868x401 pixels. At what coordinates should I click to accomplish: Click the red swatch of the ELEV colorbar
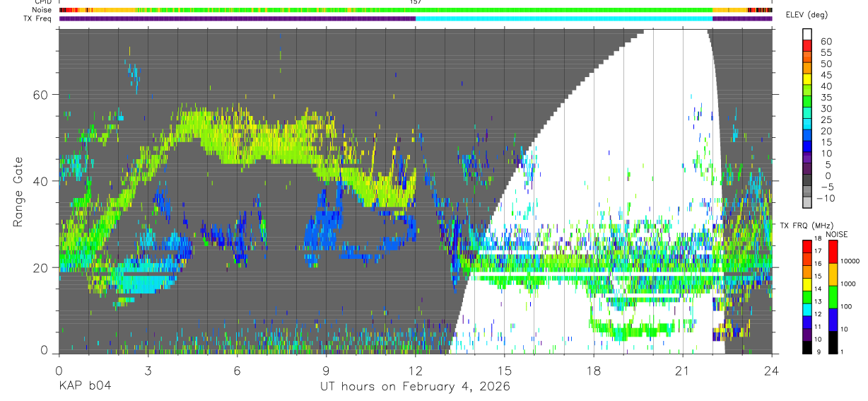pyautogui.click(x=808, y=46)
